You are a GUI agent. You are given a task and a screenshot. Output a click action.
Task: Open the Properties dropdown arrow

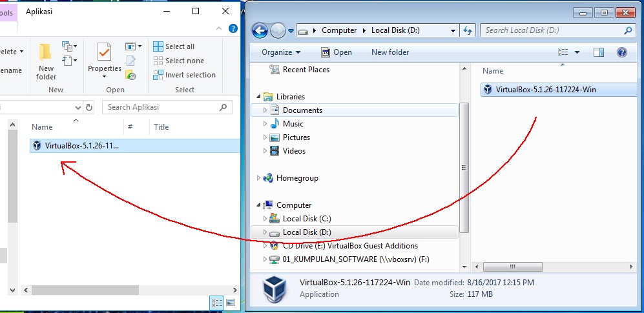tap(105, 77)
